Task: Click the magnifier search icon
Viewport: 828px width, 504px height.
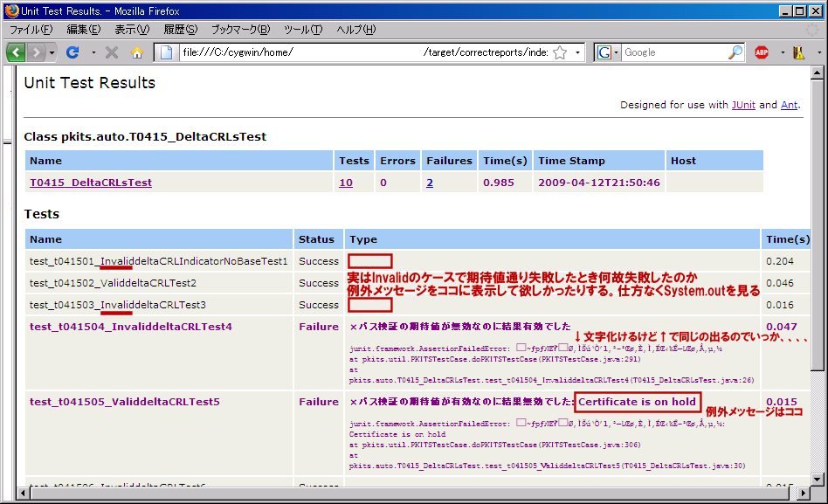Action: tap(735, 52)
